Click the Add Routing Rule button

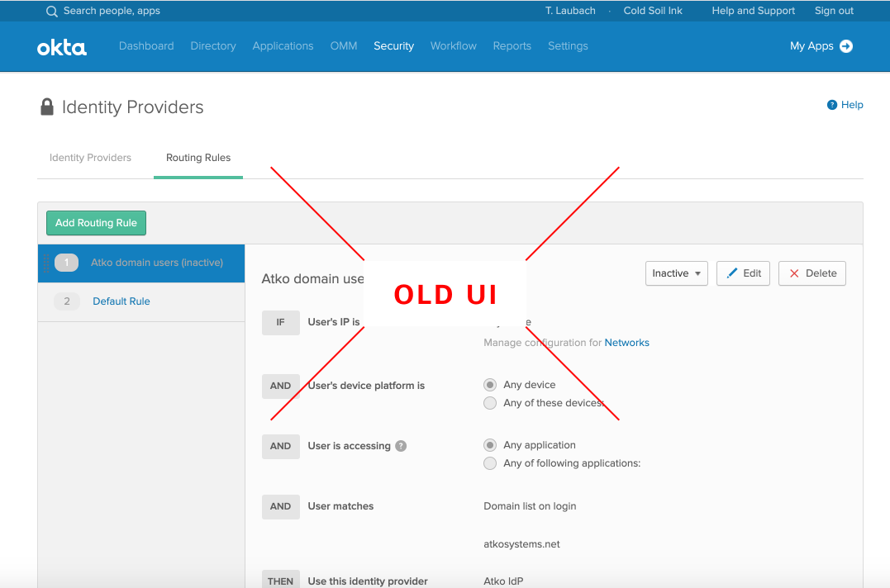tap(96, 223)
